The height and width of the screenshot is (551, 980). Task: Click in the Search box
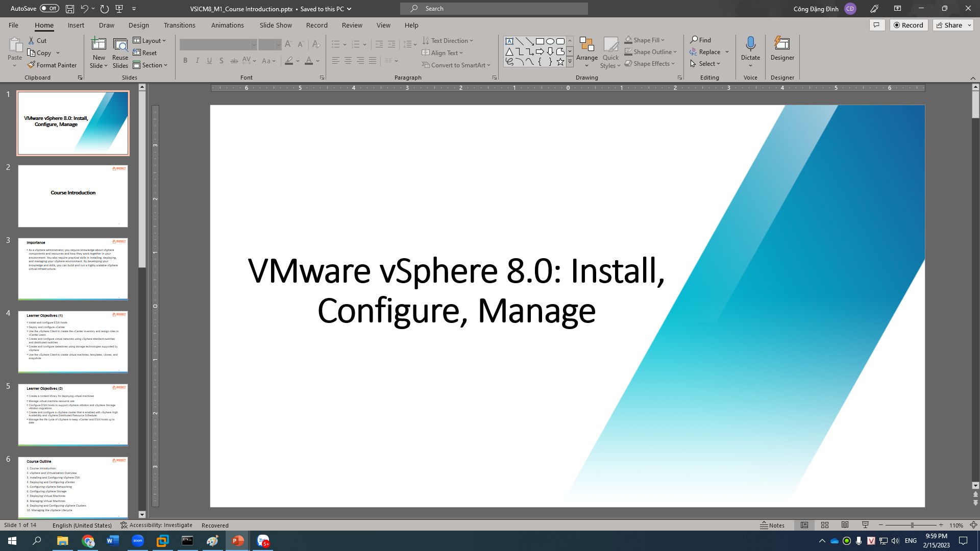click(494, 9)
